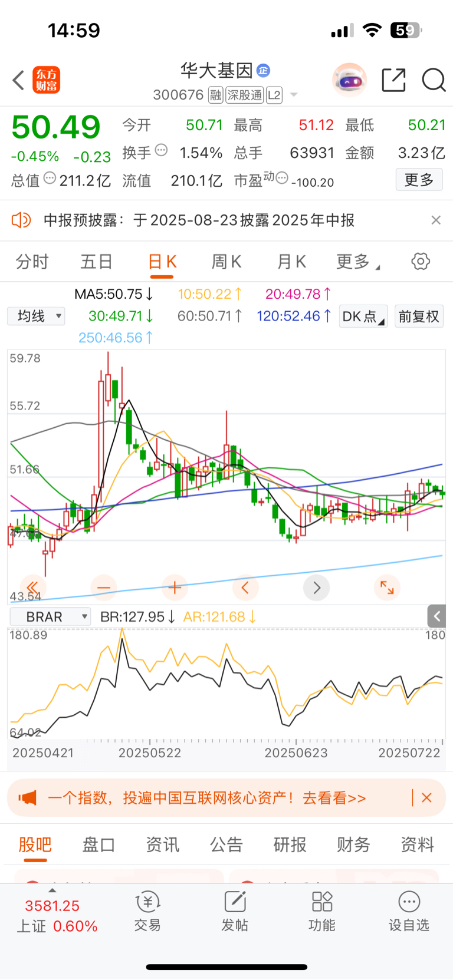The height and width of the screenshot is (980, 453).
Task: Switch to 周K tab
Action: (226, 262)
